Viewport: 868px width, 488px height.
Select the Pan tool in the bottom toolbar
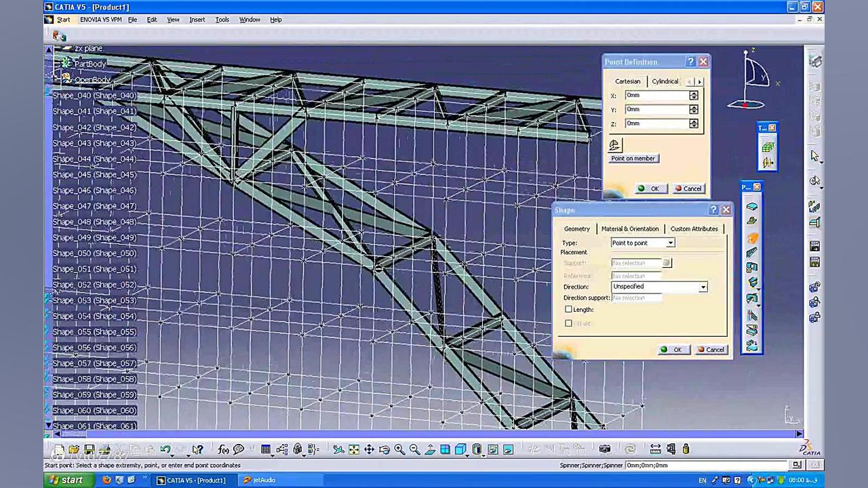pyautogui.click(x=369, y=449)
